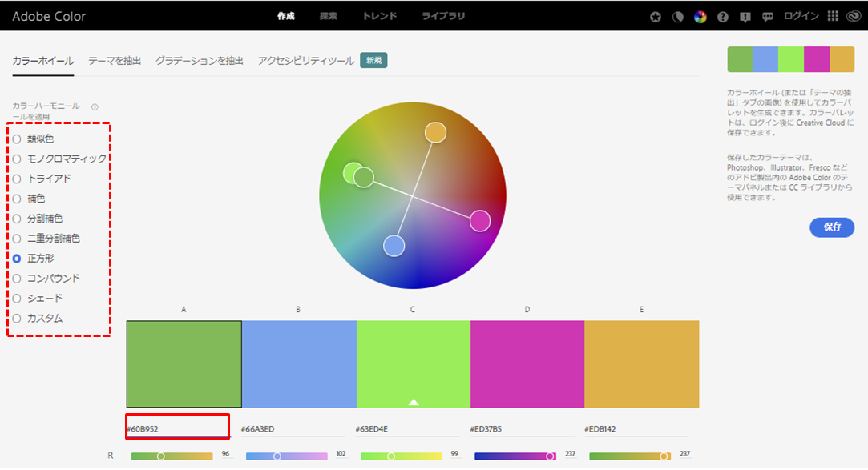Click the R slider for color C
Image resolution: width=868 pixels, height=470 pixels.
402,456
